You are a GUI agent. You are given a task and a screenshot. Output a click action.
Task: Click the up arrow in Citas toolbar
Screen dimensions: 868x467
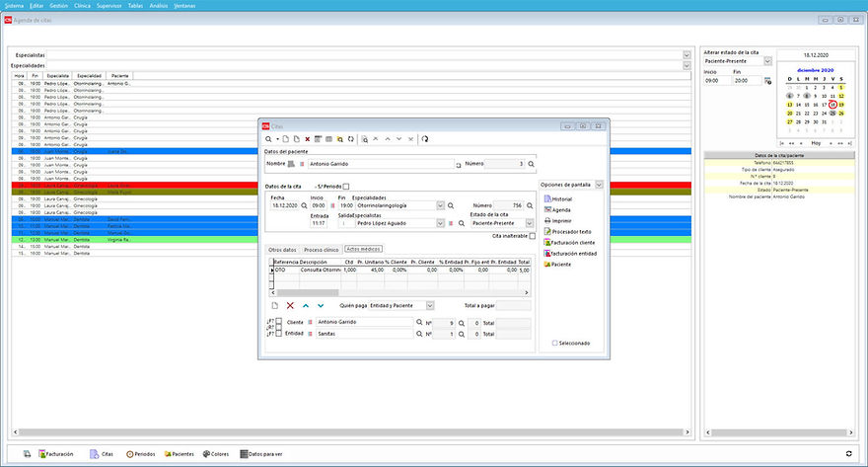[x=388, y=139]
